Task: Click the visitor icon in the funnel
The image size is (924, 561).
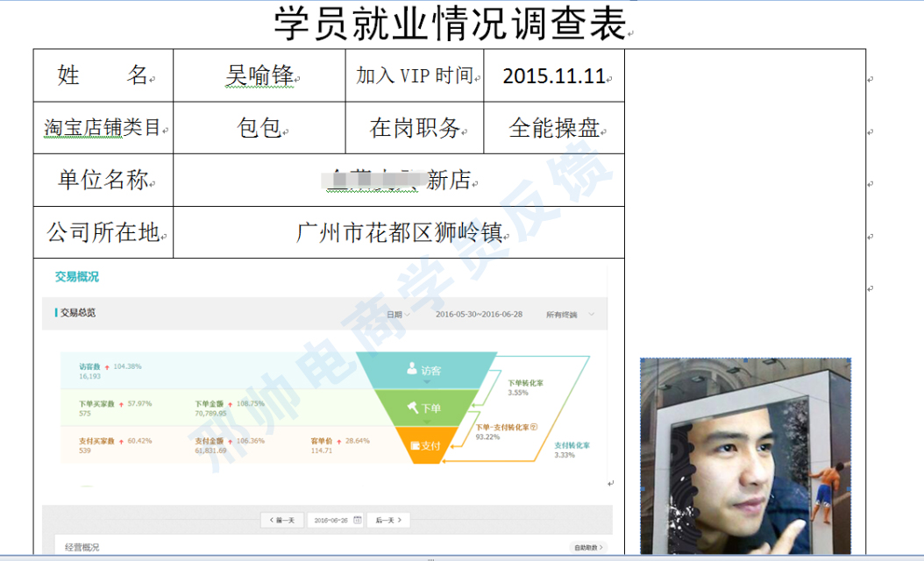Action: (x=412, y=370)
